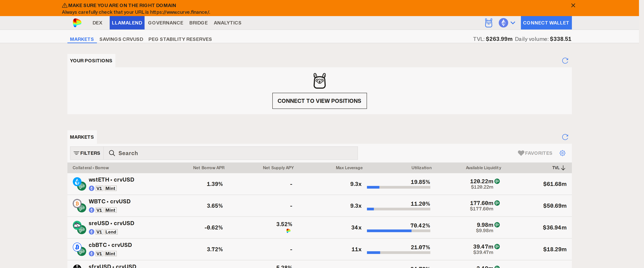Click the Curve rewards icon under 3.52% APY
The width and height of the screenshot is (644, 268).
pyautogui.click(x=288, y=231)
